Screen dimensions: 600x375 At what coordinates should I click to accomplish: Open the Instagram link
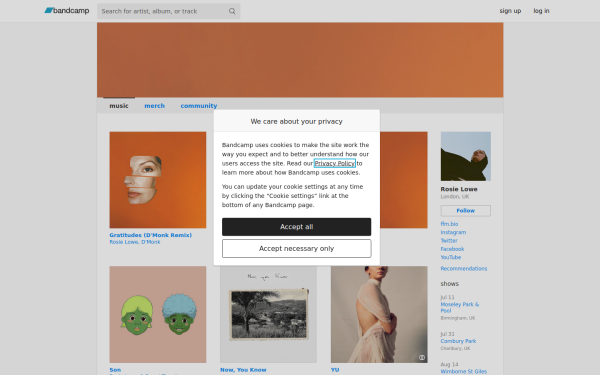(x=453, y=232)
